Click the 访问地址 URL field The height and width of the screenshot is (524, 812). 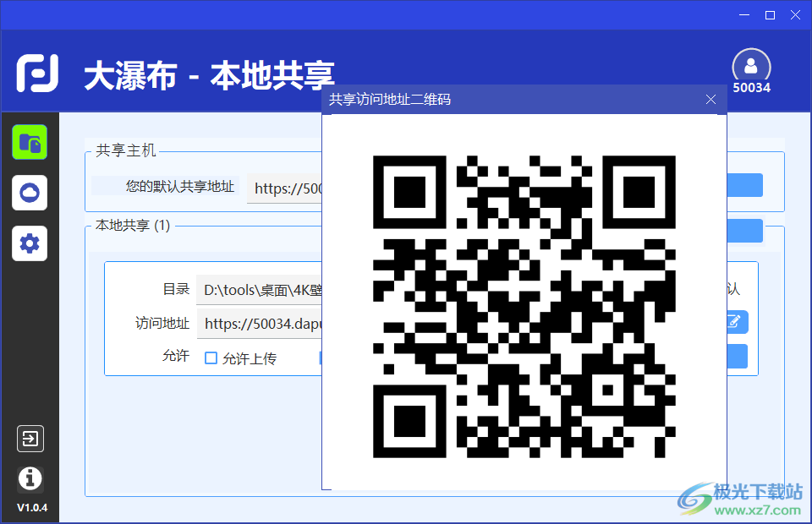(x=261, y=323)
